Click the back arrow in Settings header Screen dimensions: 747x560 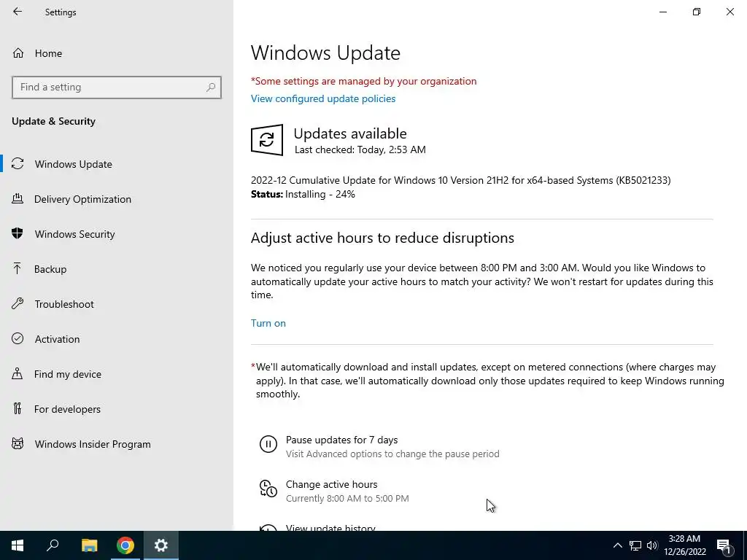point(18,12)
